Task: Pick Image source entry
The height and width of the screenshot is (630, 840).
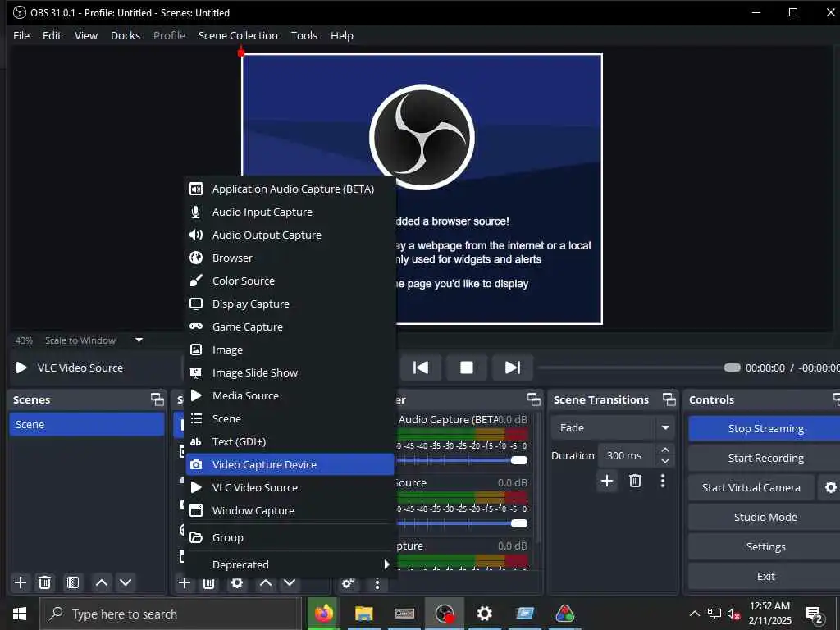Action: coord(290,349)
